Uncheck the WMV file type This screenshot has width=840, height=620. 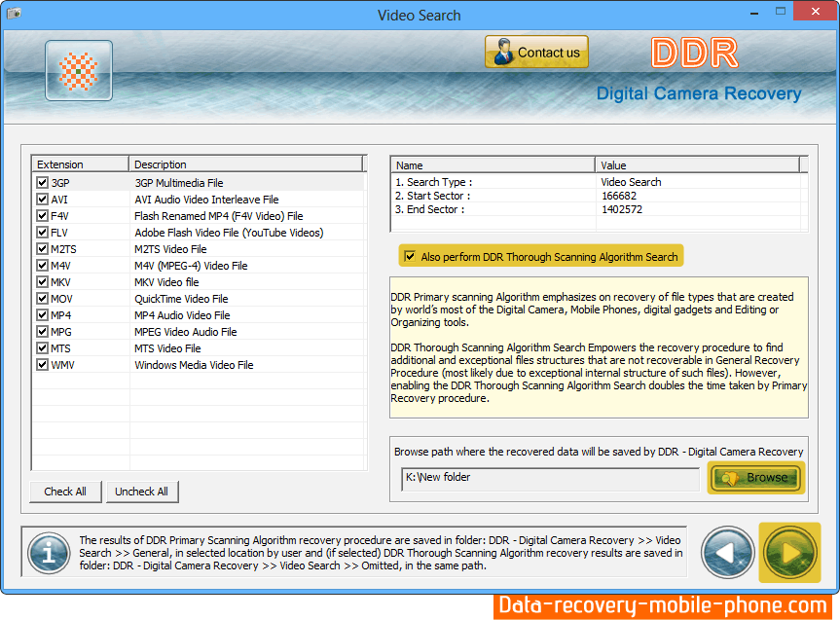click(42, 365)
